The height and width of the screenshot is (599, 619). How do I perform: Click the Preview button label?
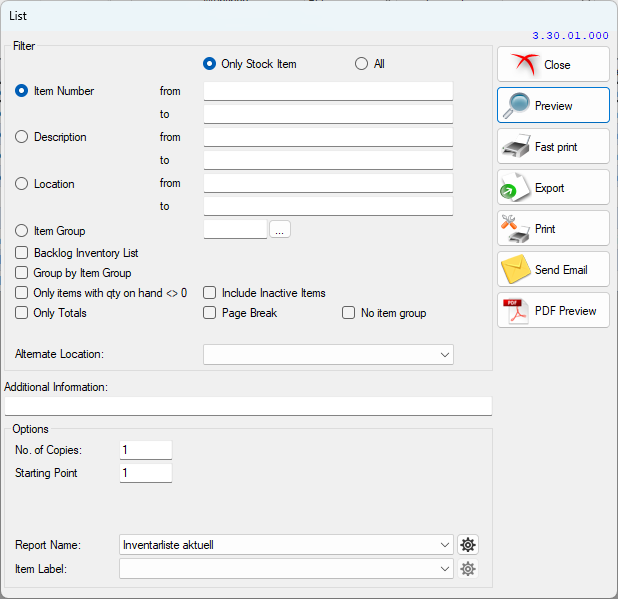pyautogui.click(x=553, y=106)
